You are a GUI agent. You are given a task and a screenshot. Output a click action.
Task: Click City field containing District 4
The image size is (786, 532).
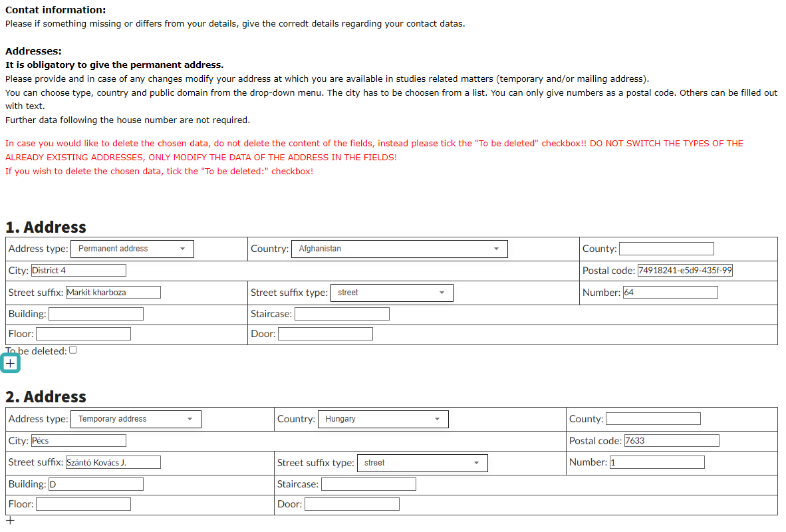[x=78, y=271]
